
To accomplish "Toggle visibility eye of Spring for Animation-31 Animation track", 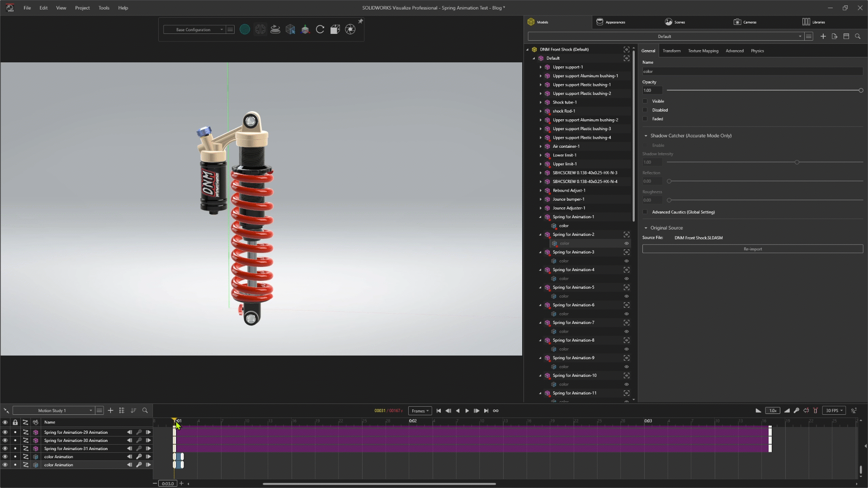I will point(5,448).
